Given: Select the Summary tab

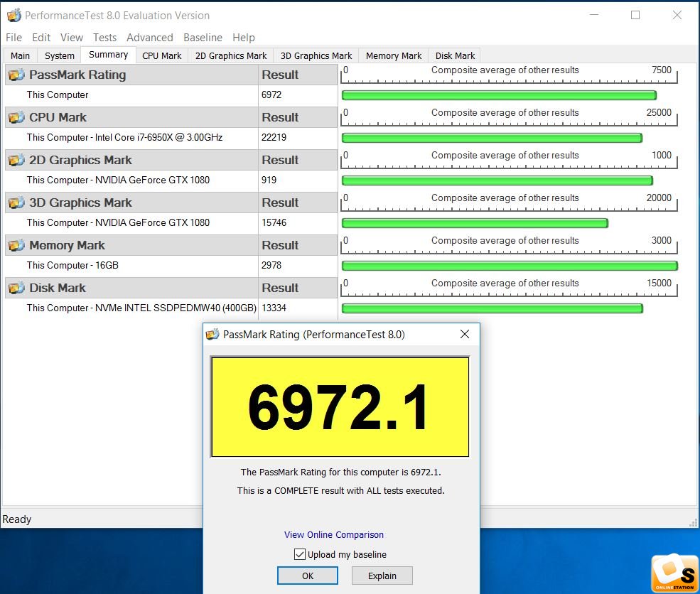Looking at the screenshot, I should point(108,55).
